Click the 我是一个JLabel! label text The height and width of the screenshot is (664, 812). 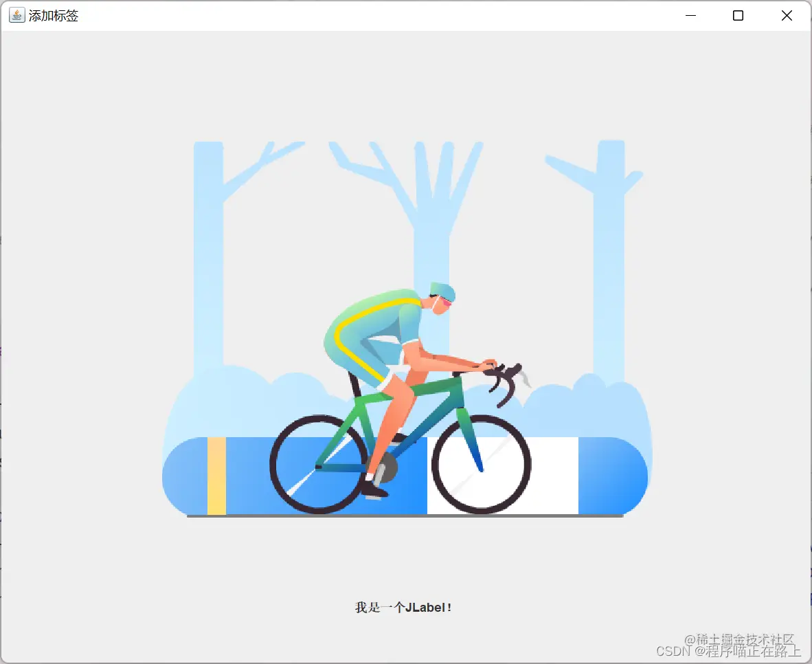pyautogui.click(x=403, y=607)
